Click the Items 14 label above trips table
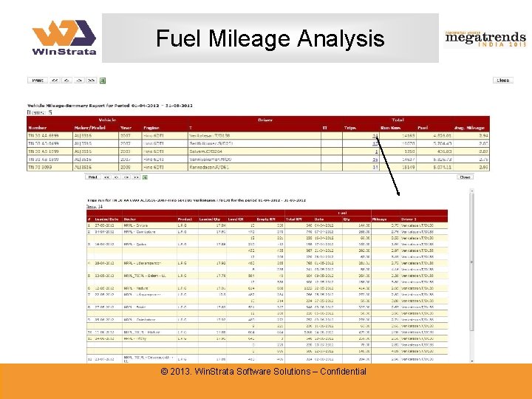Screen dimensions: 532x399 pos(95,206)
